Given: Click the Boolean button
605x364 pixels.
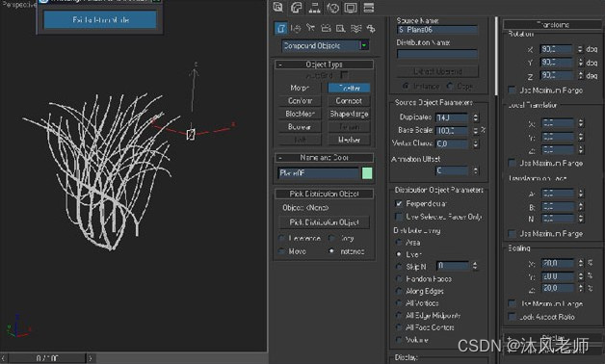Looking at the screenshot, I should click(300, 127).
